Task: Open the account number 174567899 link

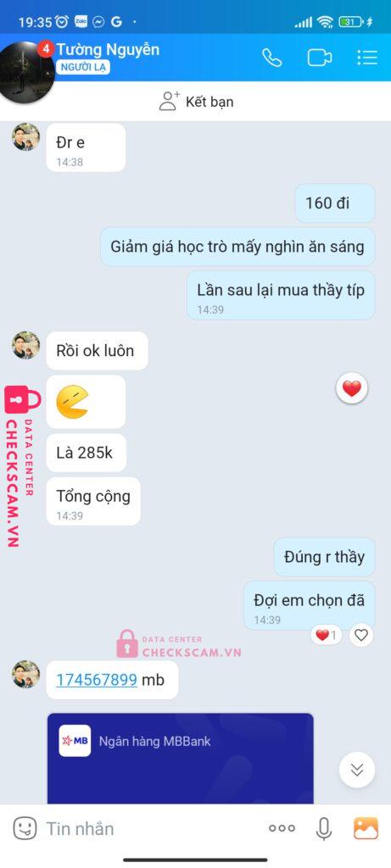Action: pos(97,680)
